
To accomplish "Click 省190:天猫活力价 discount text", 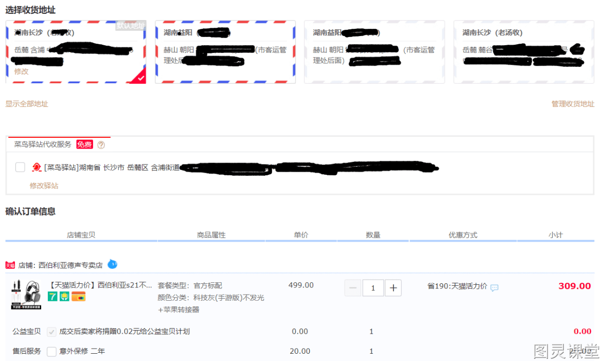I will pyautogui.click(x=457, y=286).
